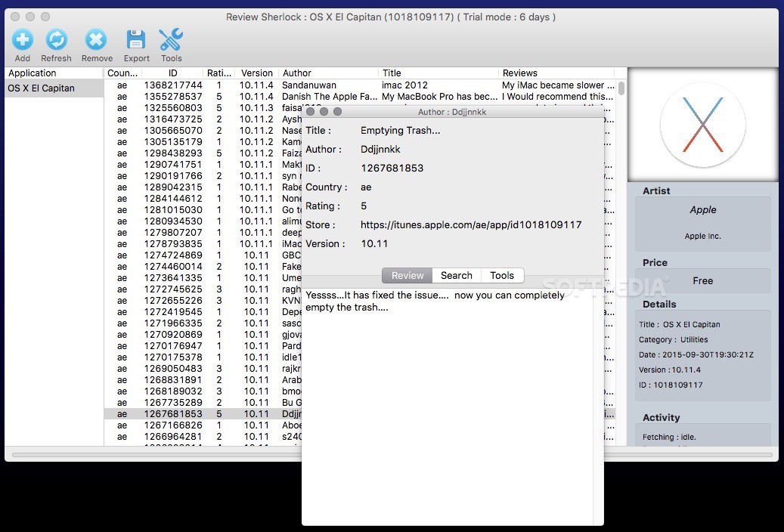Sort by the Title column header
This screenshot has width=784, height=532.
click(x=438, y=73)
